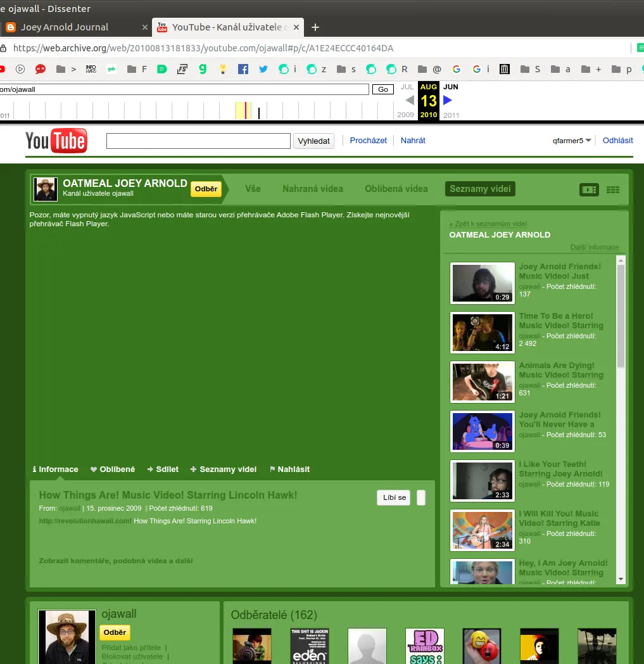Open the Twitter bookmark
This screenshot has width=644, height=664.
coord(263,69)
